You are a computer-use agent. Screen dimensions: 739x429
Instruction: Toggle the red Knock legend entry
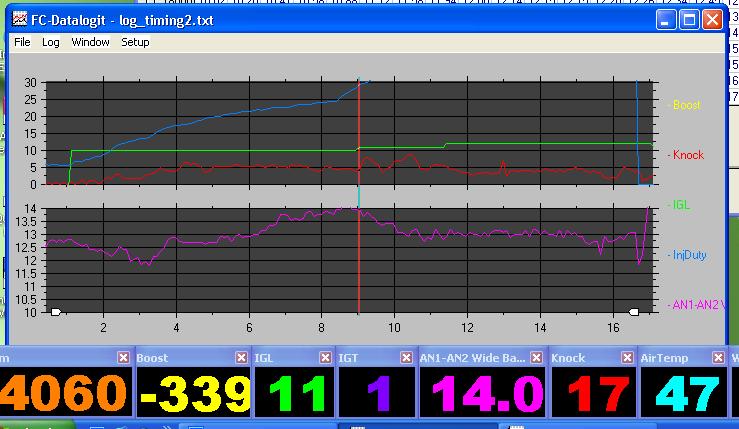[686, 155]
